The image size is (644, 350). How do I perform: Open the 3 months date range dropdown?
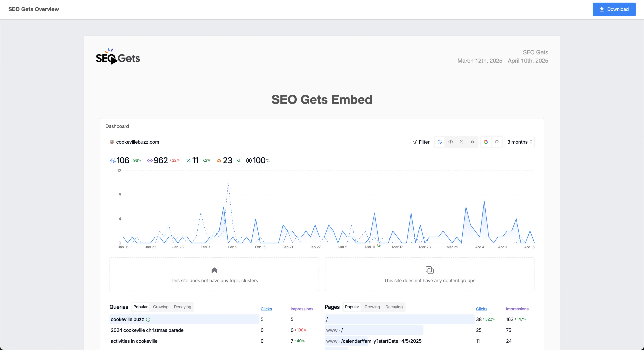tap(520, 142)
